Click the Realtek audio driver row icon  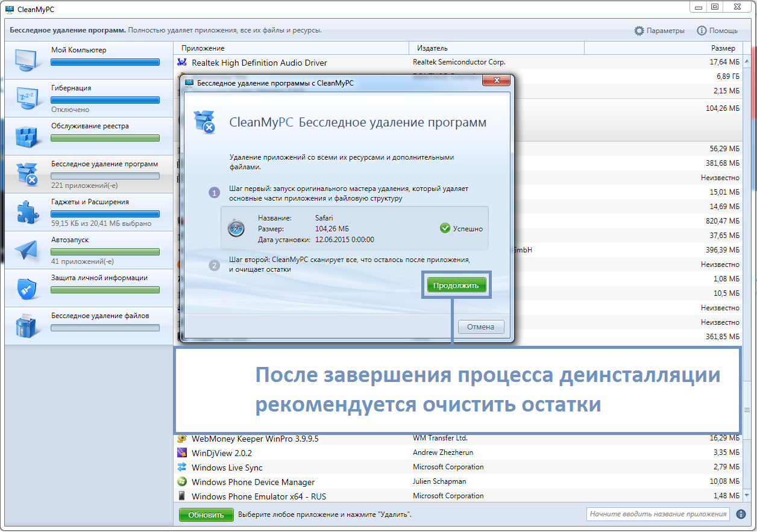182,62
